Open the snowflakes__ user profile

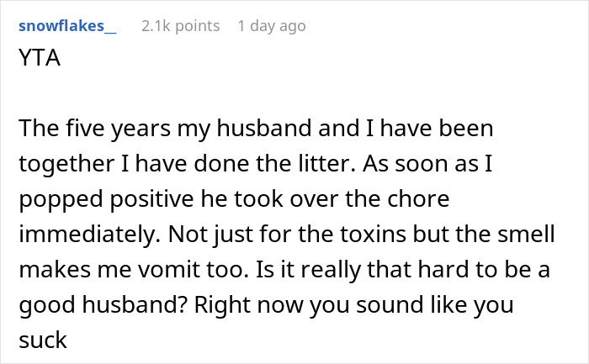(x=66, y=26)
